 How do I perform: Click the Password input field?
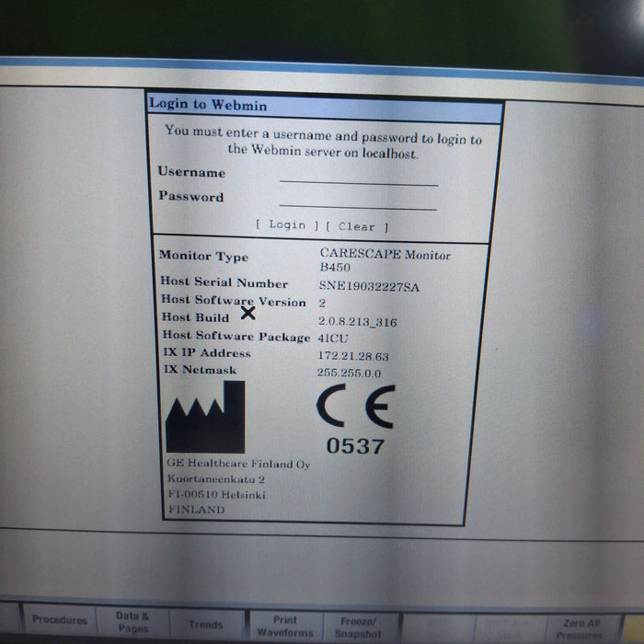pyautogui.click(x=358, y=201)
